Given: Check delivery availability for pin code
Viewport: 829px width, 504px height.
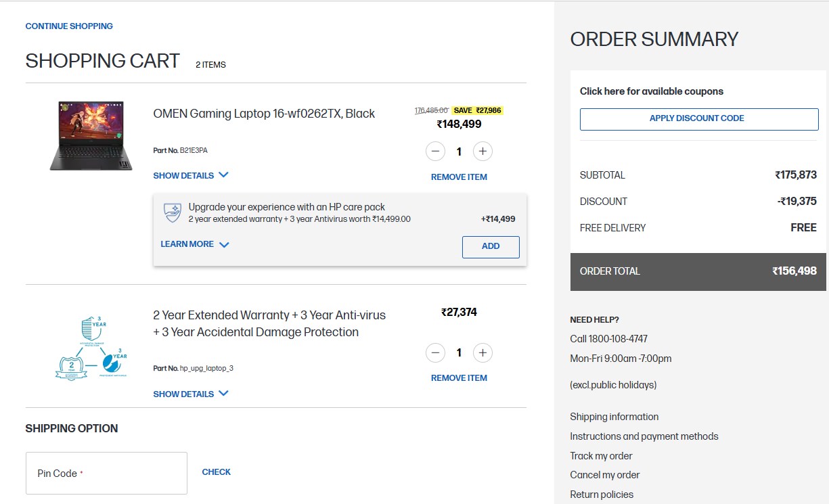Looking at the screenshot, I should (217, 472).
